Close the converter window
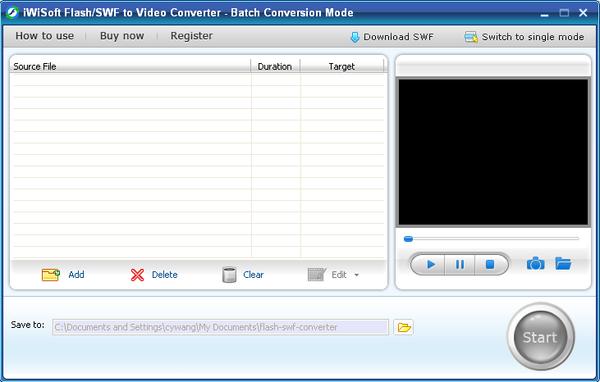 tap(583, 13)
